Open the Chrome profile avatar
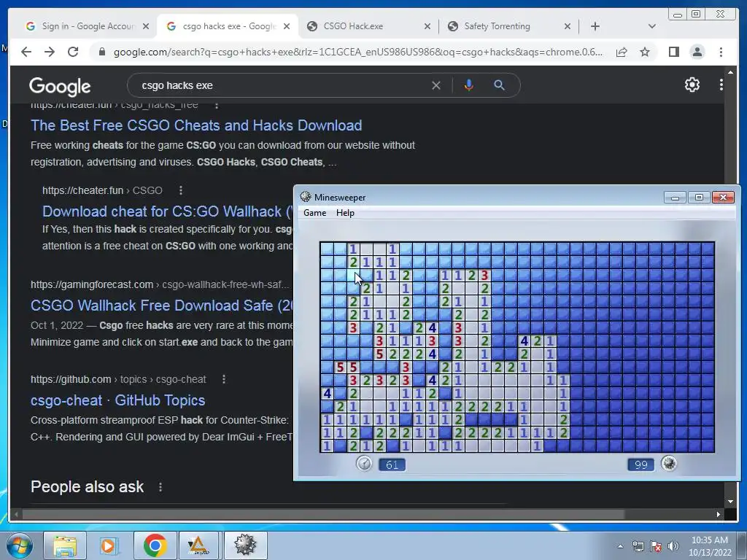Image resolution: width=747 pixels, height=560 pixels. pos(697,52)
